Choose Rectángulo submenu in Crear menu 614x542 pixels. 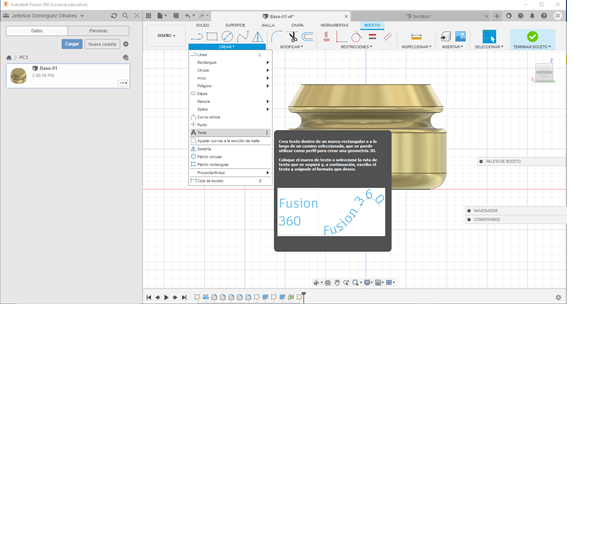click(x=230, y=62)
